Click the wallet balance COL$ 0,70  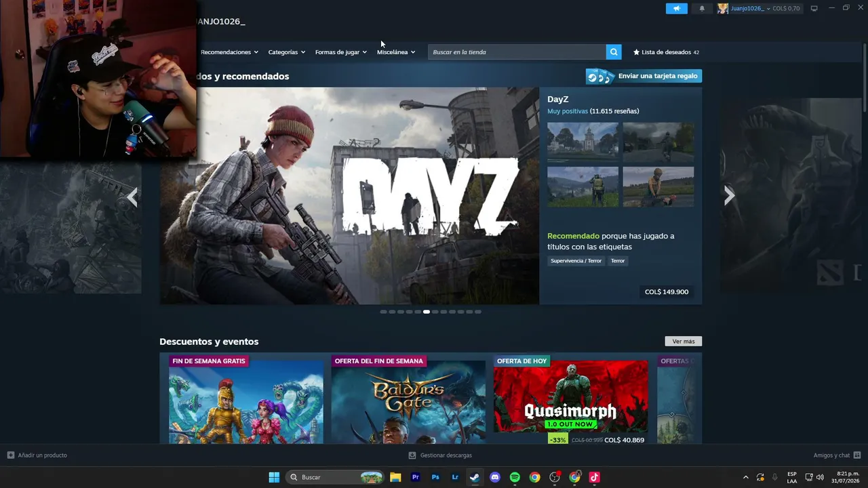pos(786,9)
